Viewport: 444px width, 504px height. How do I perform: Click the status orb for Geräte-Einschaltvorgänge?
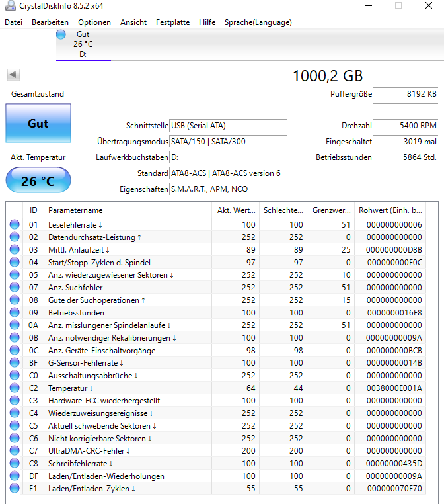point(15,350)
